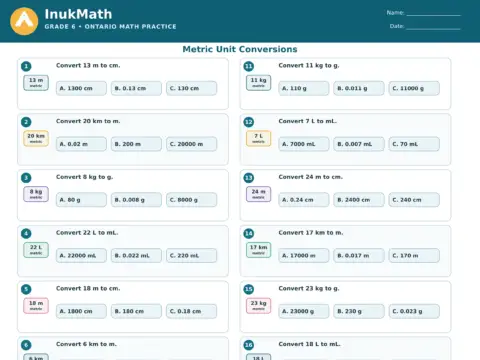Viewport: 480px width, 360px height.
Task: Click the 18 m metric tag
Action: point(36,305)
